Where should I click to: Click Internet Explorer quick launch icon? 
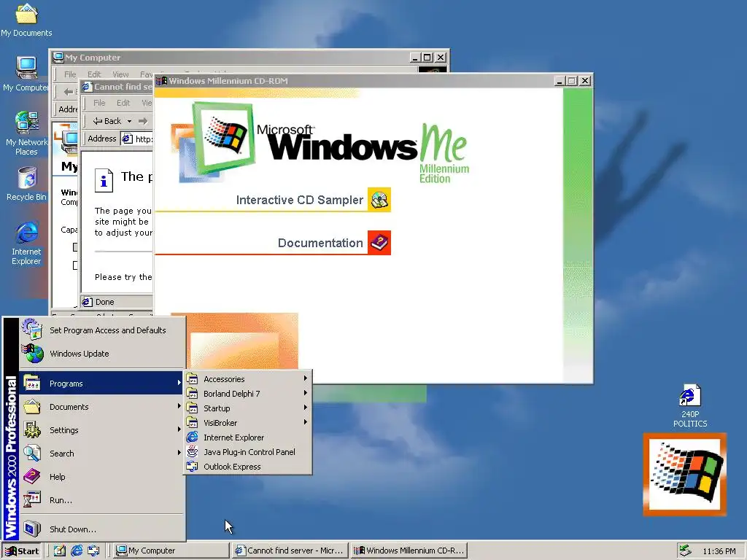(76, 551)
